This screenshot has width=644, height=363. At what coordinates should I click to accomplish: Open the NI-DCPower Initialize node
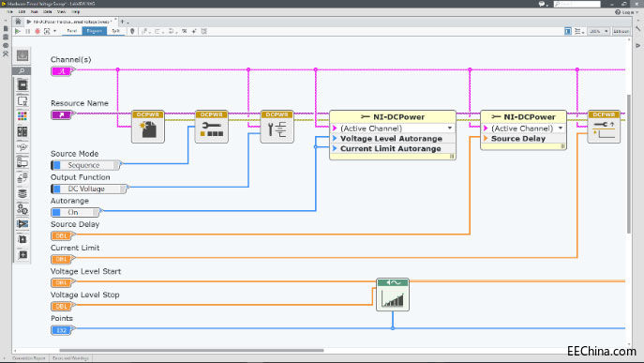coord(148,127)
